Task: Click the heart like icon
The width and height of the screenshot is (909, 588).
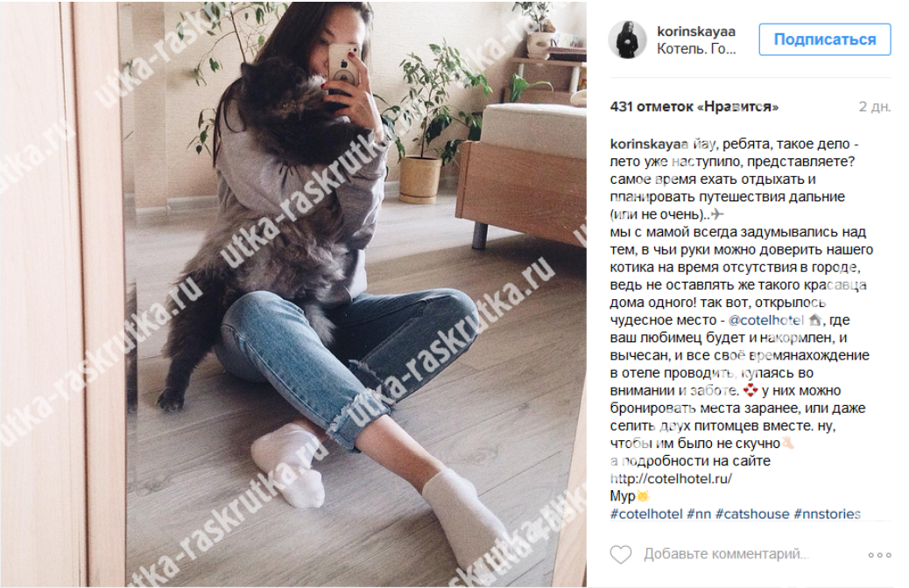Action: (x=620, y=555)
